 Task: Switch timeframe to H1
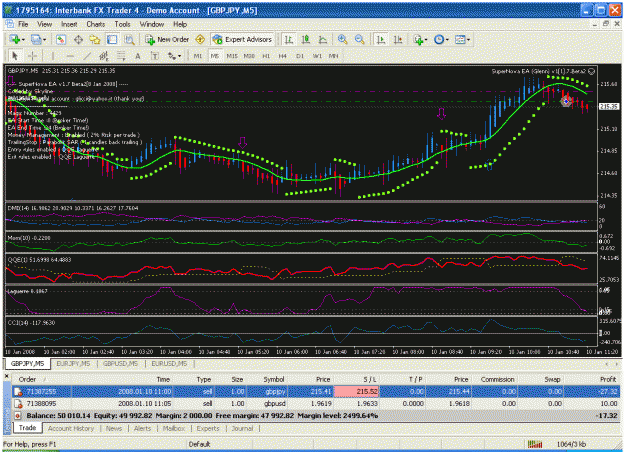pyautogui.click(x=266, y=56)
